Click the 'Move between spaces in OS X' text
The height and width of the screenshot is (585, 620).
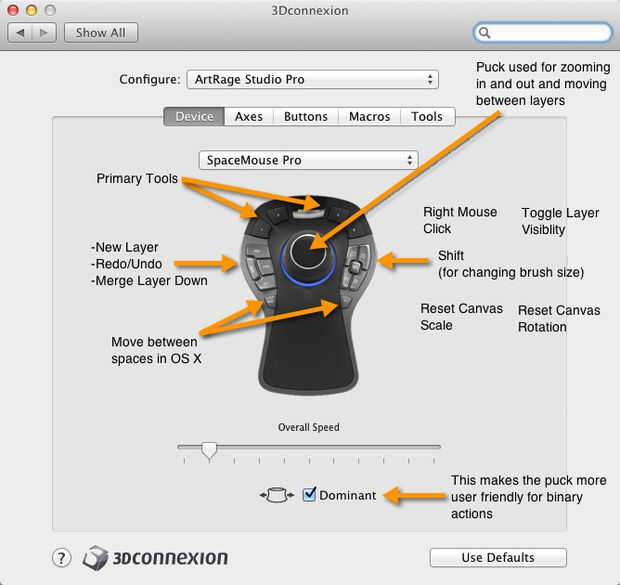click(x=156, y=350)
